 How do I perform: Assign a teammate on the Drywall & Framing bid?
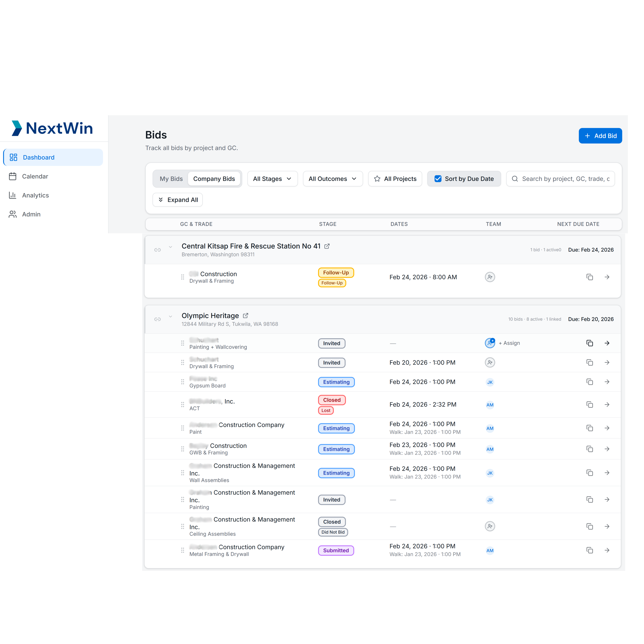click(490, 362)
